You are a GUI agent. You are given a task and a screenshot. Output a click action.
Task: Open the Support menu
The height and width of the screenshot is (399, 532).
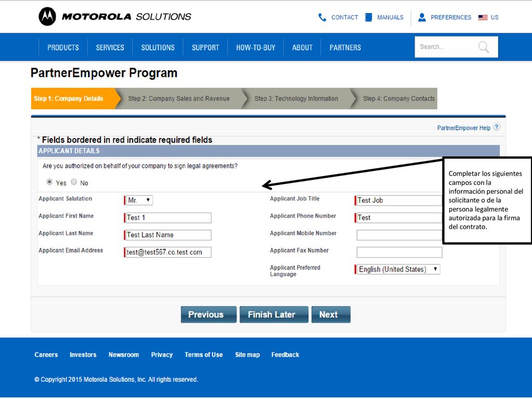(205, 47)
